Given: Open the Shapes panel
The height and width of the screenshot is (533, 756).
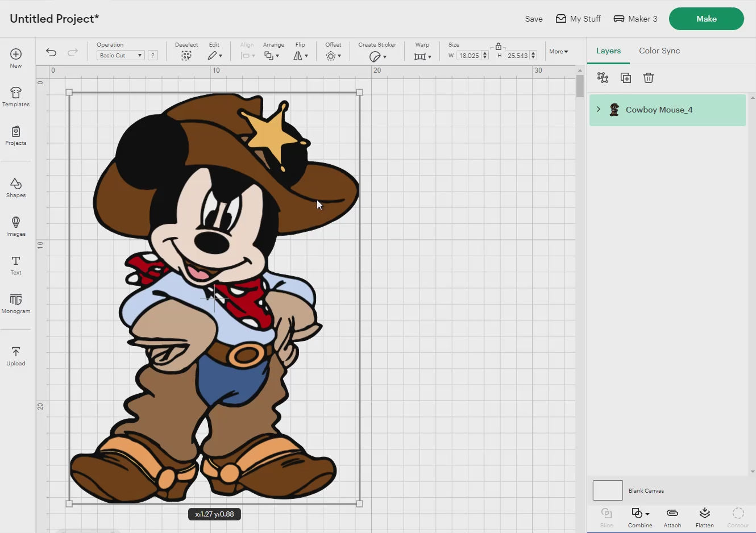Looking at the screenshot, I should (16, 188).
